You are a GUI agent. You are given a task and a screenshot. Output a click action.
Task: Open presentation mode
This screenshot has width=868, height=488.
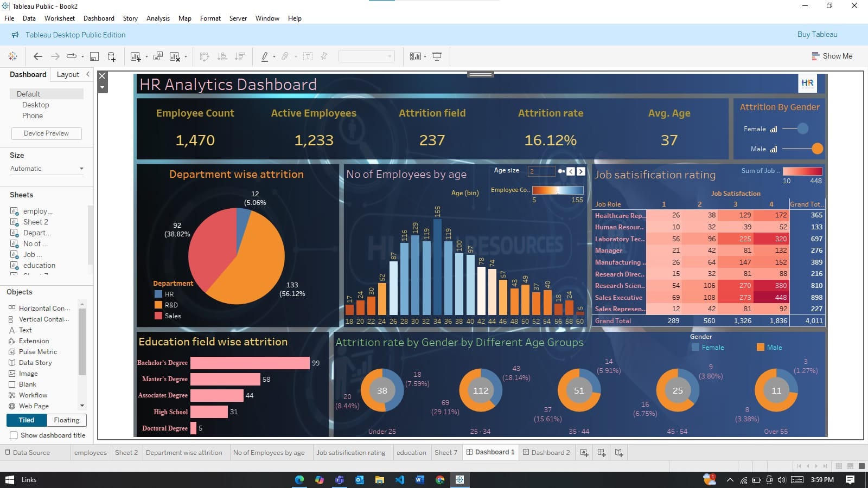coord(437,56)
